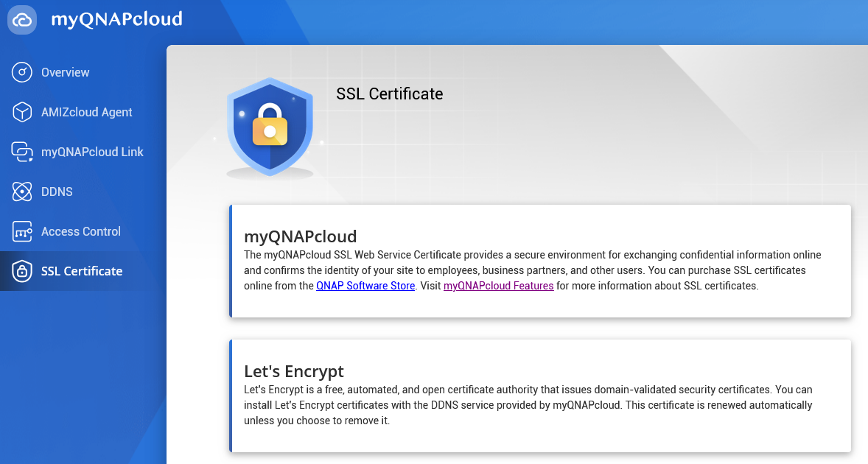Click the Overview icon in sidebar
Screen dimensions: 868x464
point(22,72)
